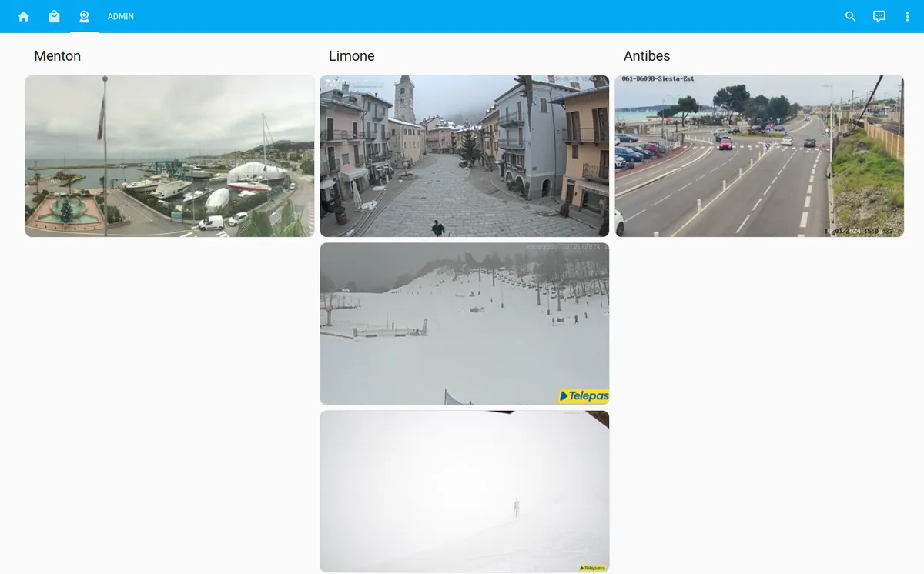Open the three-dot overflow menu
Image resolution: width=924 pixels, height=574 pixels.
click(908, 16)
